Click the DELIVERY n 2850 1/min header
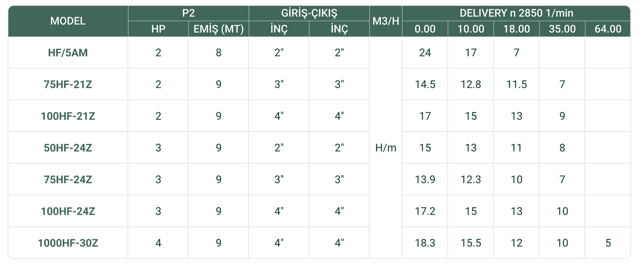The width and height of the screenshot is (644, 264). click(x=516, y=13)
